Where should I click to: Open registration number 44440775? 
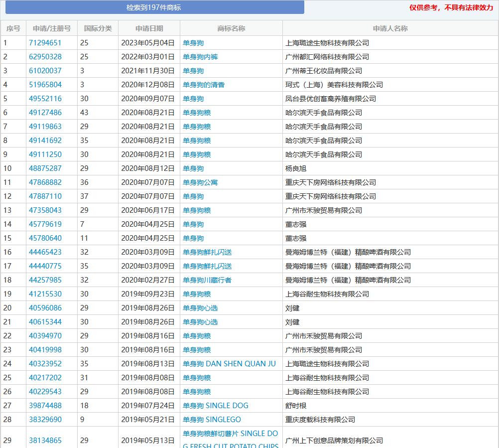[45, 266]
